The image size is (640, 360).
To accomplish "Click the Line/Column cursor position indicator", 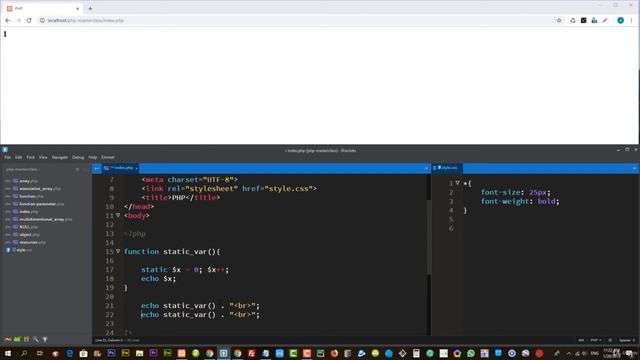I will pos(109,340).
